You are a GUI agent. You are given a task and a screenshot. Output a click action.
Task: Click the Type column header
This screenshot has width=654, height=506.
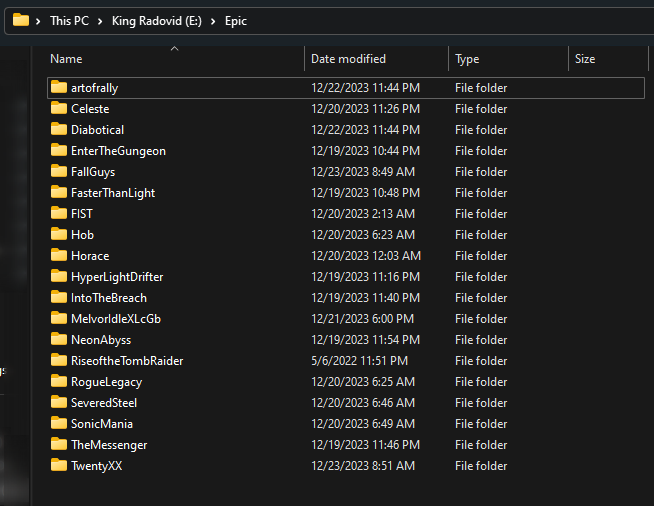467,59
